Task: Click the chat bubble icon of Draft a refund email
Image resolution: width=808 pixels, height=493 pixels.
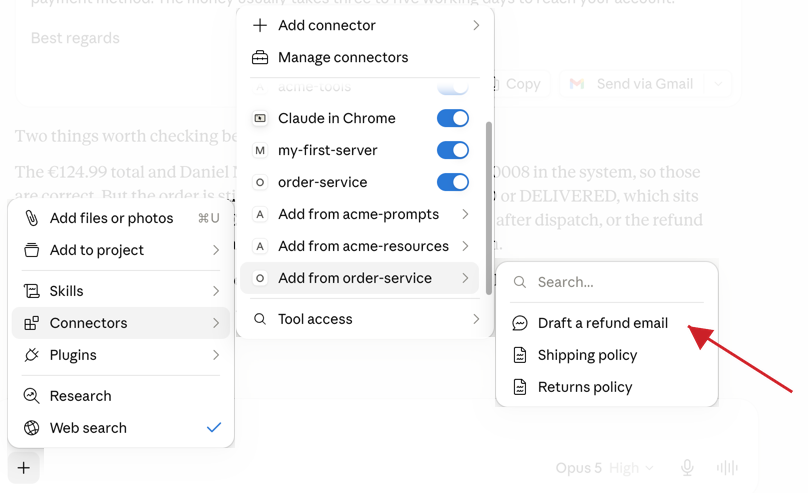Action: pos(520,323)
